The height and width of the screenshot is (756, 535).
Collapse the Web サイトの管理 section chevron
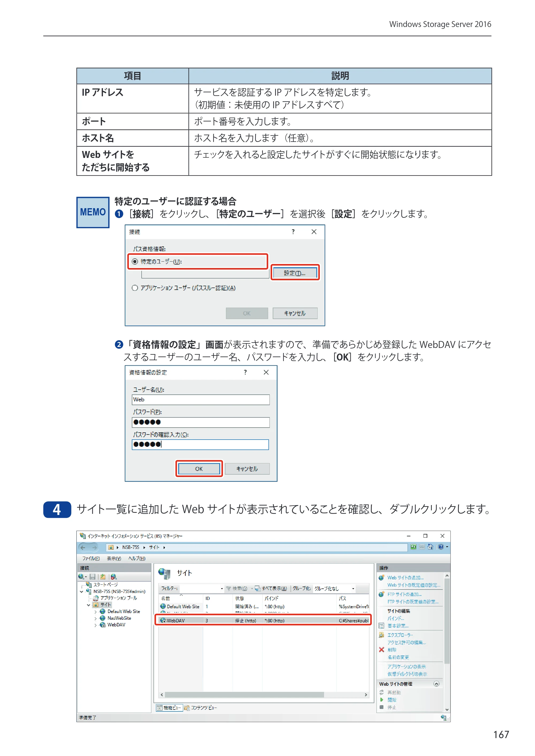(437, 684)
